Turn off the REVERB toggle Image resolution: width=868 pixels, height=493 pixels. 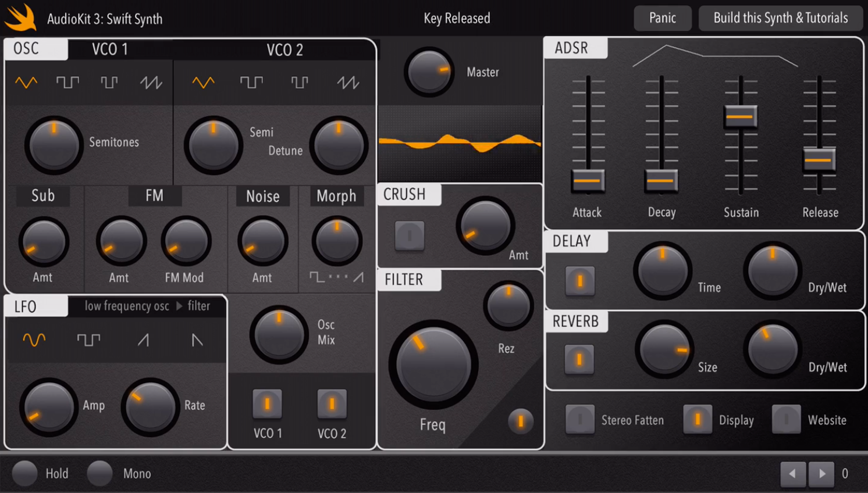click(x=579, y=359)
